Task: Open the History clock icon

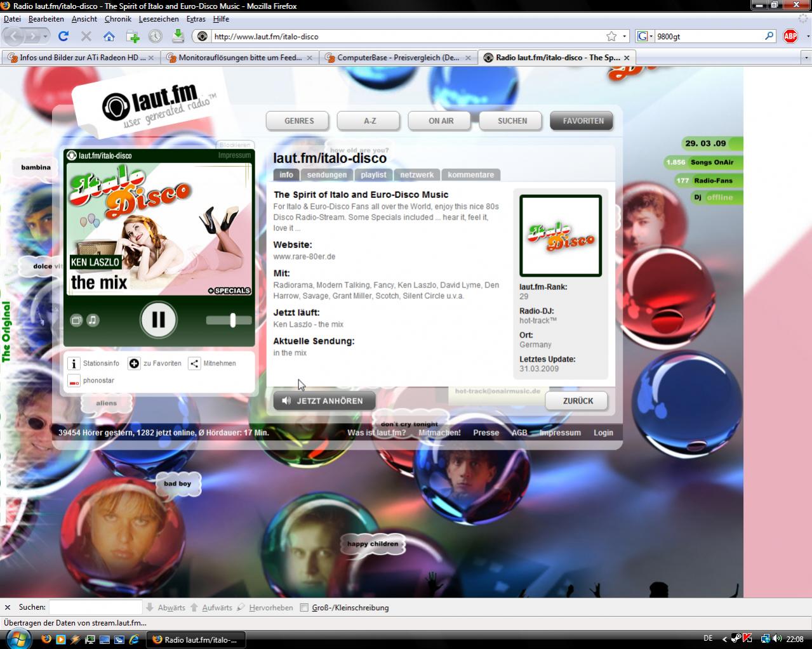Action: click(x=156, y=36)
